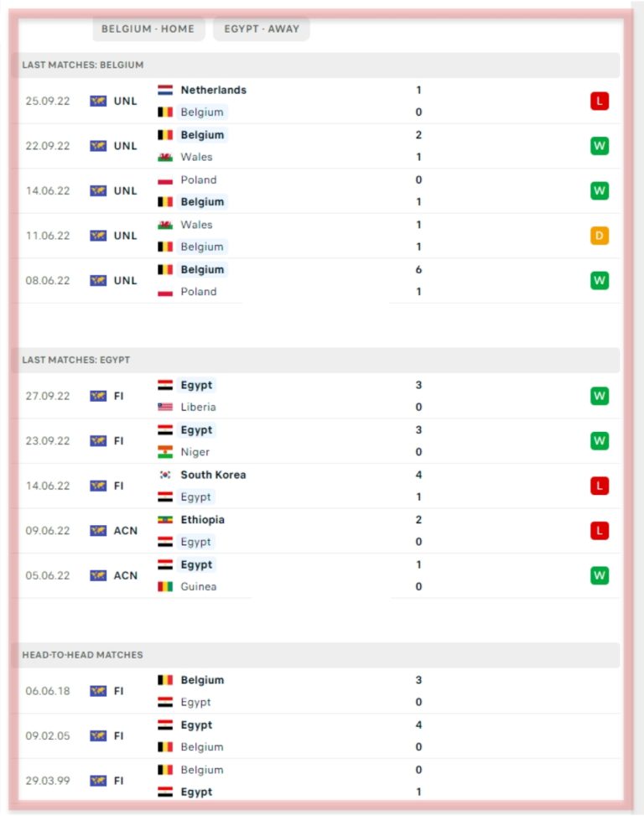Image resolution: width=644 pixels, height=816 pixels.
Task: Switch to the Egypt - Away tab
Action: (x=262, y=29)
